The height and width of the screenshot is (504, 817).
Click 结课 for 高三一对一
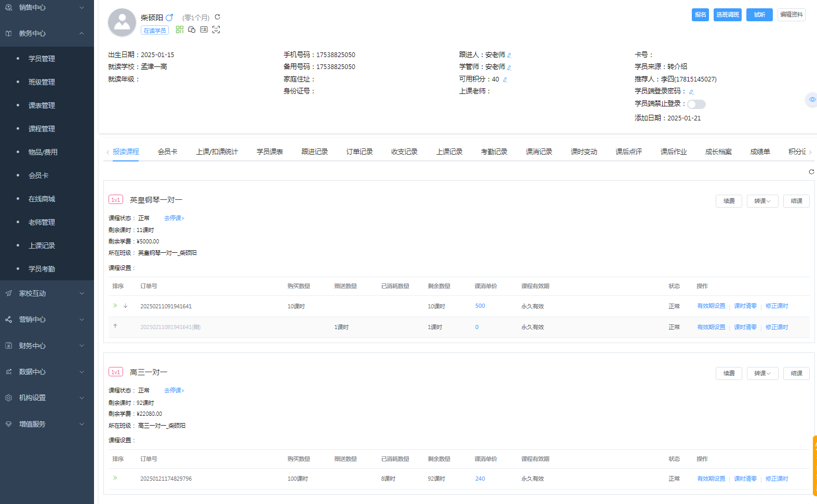797,373
